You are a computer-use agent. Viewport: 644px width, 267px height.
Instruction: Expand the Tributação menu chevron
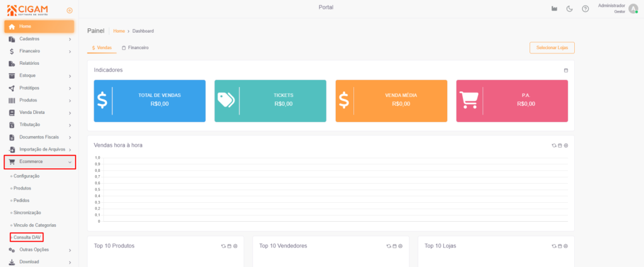(x=70, y=125)
